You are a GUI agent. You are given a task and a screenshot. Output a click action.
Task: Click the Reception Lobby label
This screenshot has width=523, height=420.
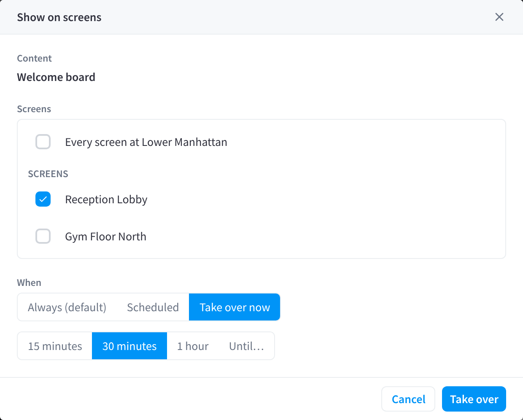106,199
